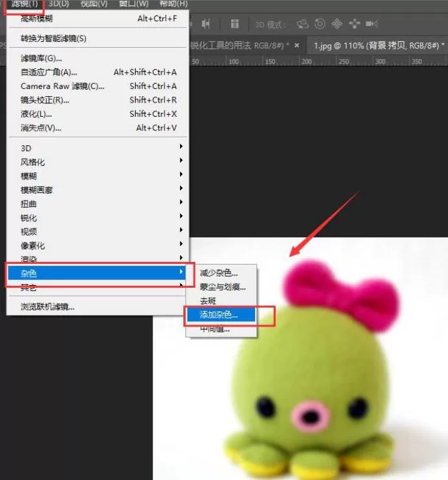Select the 3D pan (four-arrow) mode icon
Viewport: 448px width, 480px height.
(x=337, y=24)
